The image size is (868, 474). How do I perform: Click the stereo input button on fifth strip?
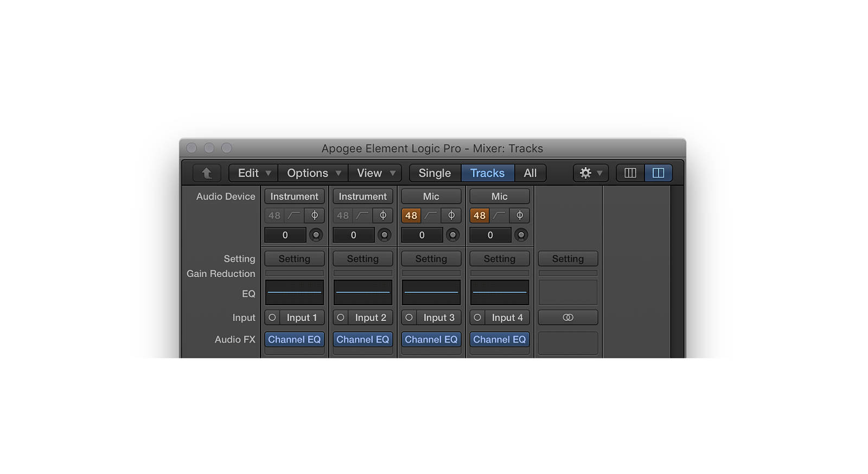point(568,318)
